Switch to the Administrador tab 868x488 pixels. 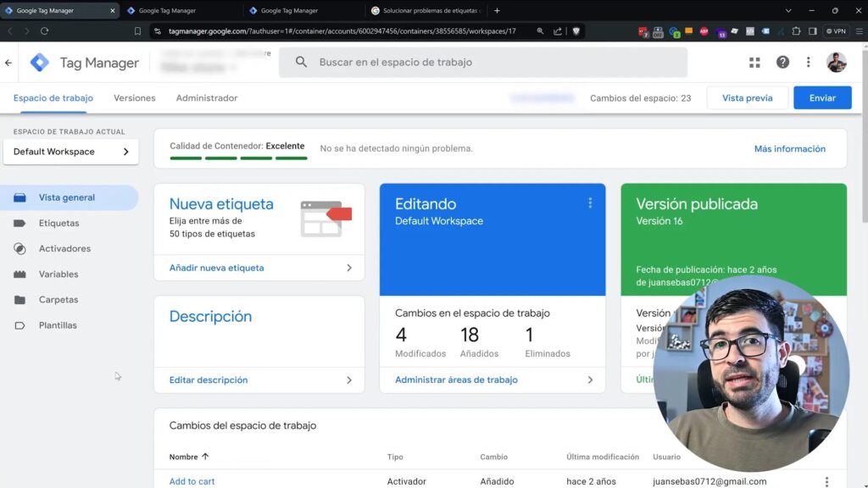(x=207, y=98)
